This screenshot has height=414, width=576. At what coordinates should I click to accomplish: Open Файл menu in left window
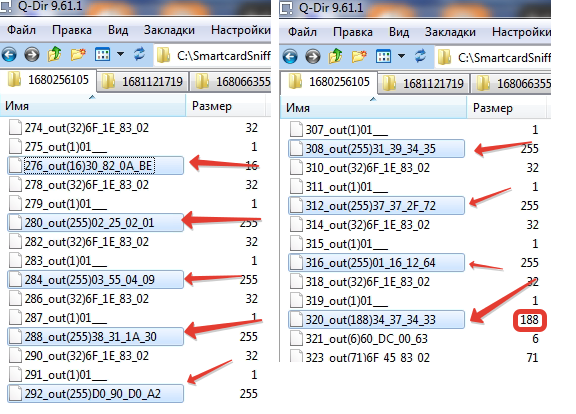tap(21, 30)
